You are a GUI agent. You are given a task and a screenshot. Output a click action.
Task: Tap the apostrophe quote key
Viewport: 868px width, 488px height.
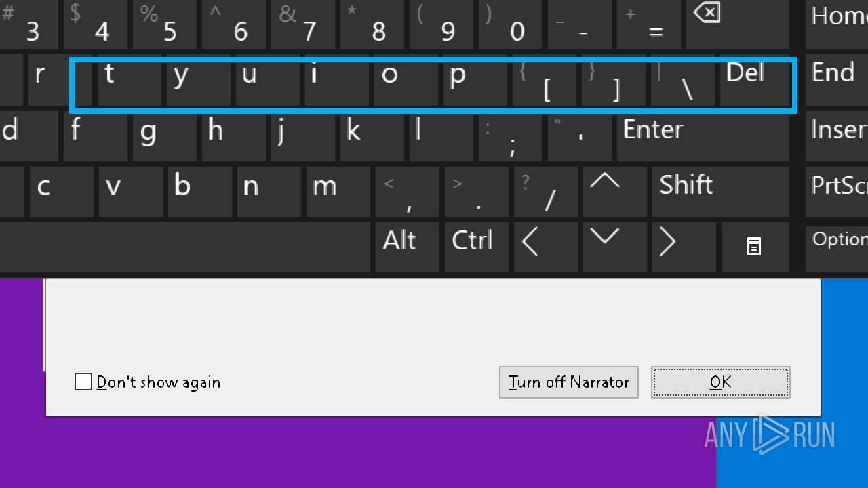[579, 136]
